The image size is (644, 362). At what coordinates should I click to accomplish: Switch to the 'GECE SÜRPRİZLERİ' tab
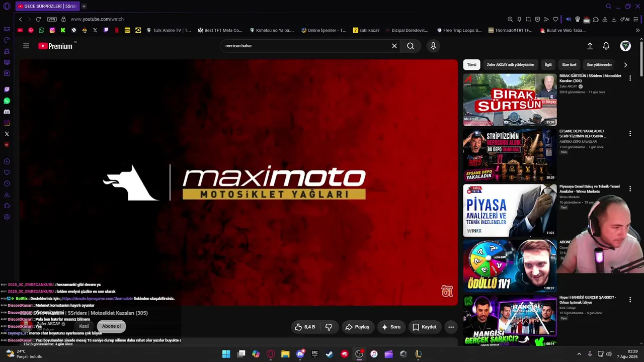pyautogui.click(x=47, y=6)
